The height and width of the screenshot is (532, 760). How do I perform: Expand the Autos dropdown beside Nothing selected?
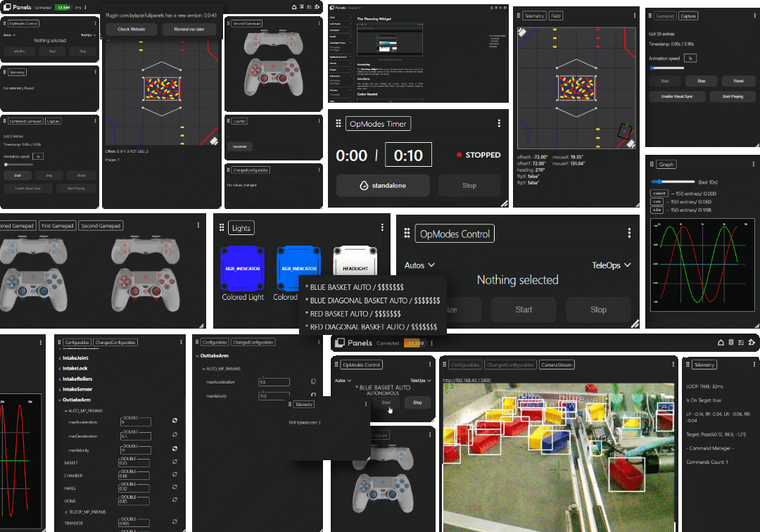pos(419,265)
